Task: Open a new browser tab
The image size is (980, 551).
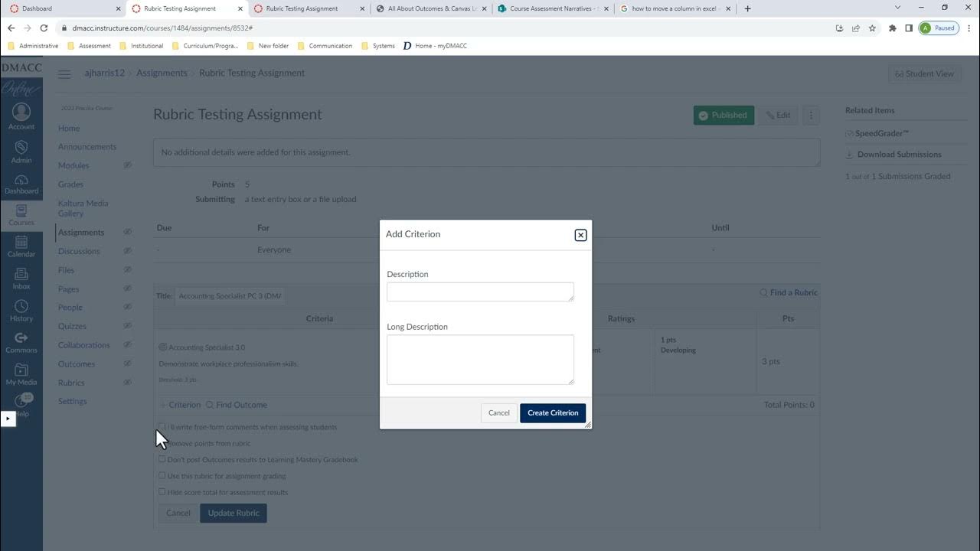Action: click(748, 8)
